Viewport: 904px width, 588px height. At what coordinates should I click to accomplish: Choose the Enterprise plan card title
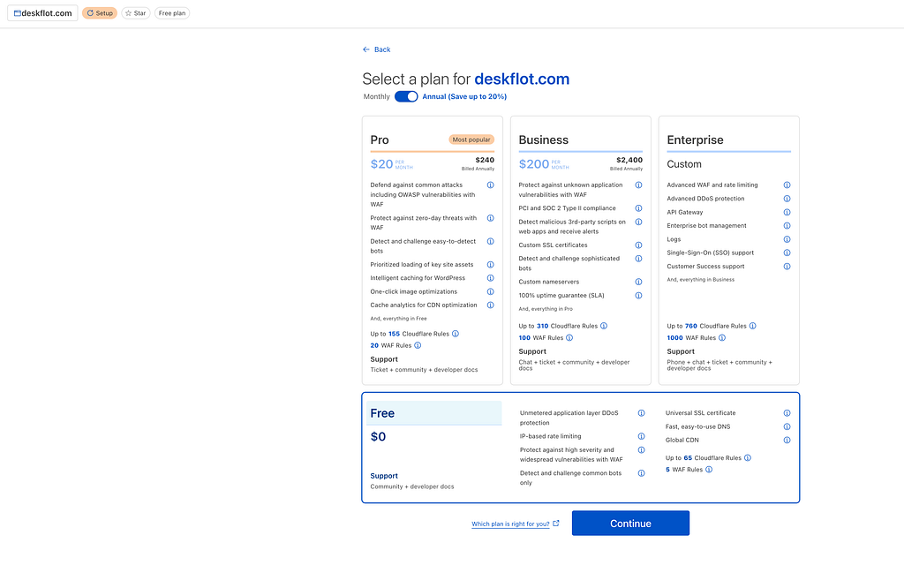[695, 140]
